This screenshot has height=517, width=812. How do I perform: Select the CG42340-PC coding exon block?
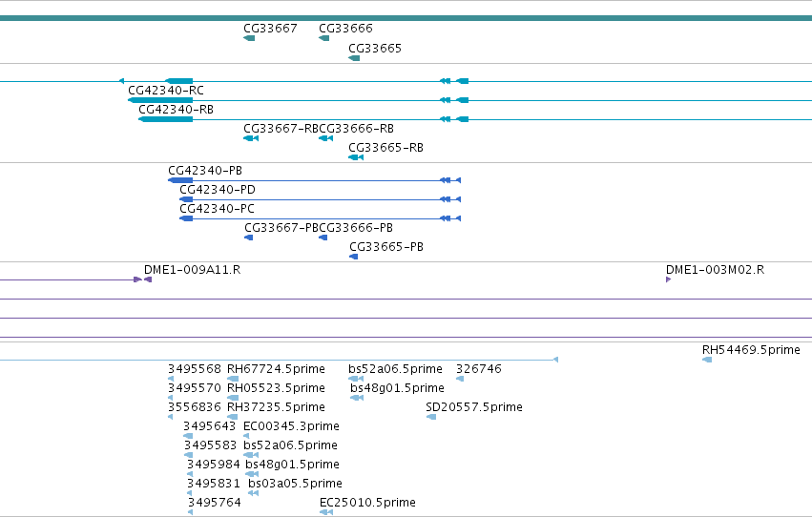186,218
